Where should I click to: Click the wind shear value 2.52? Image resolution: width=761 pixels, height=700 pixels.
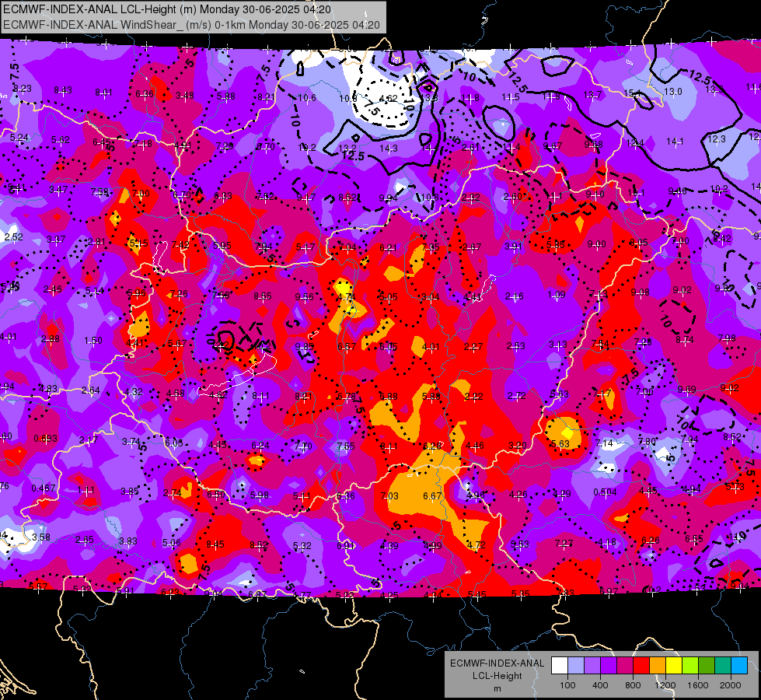click(13, 237)
